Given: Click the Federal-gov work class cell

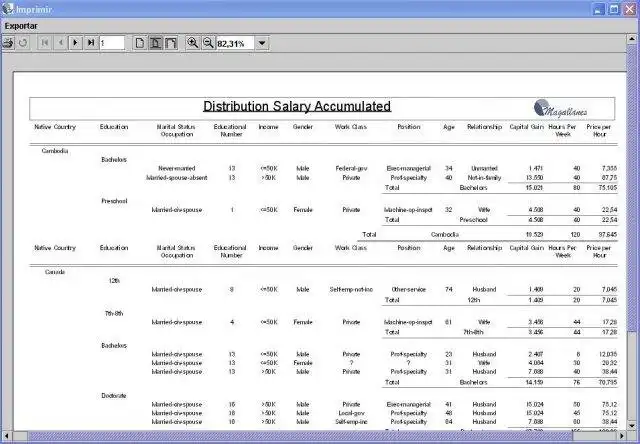Looking at the screenshot, I should [351, 168].
